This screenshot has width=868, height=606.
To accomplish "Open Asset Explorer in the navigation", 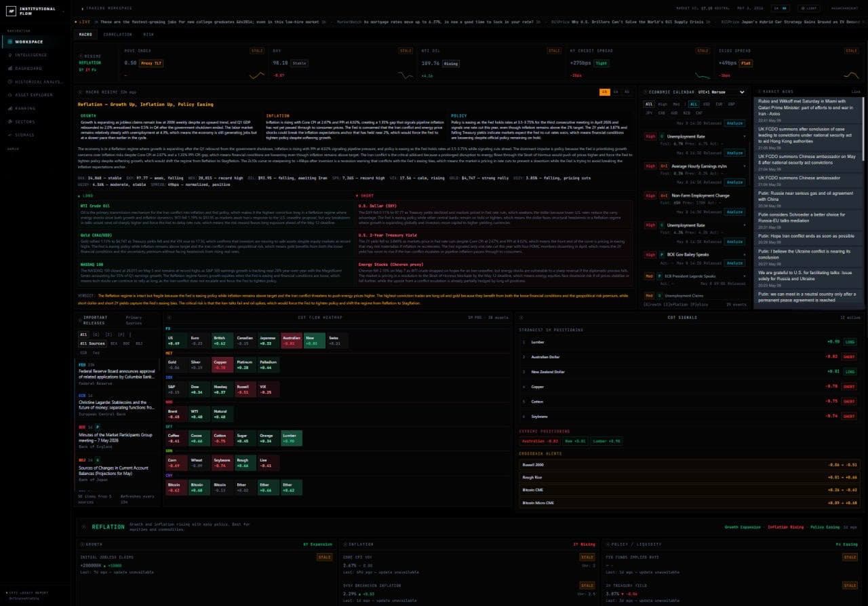I will click(x=35, y=94).
